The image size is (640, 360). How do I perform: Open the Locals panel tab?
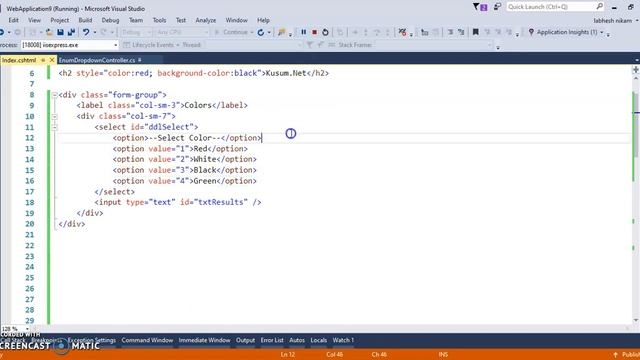318,340
